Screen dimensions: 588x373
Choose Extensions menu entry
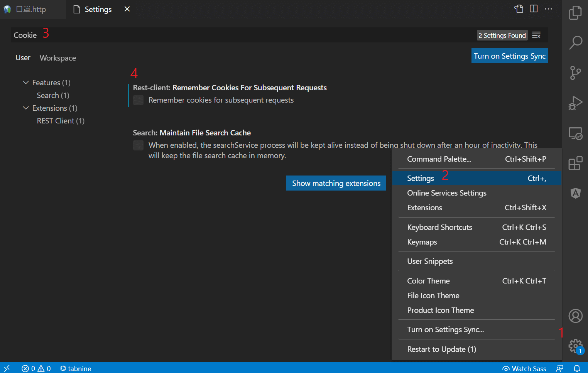pyautogui.click(x=476, y=208)
